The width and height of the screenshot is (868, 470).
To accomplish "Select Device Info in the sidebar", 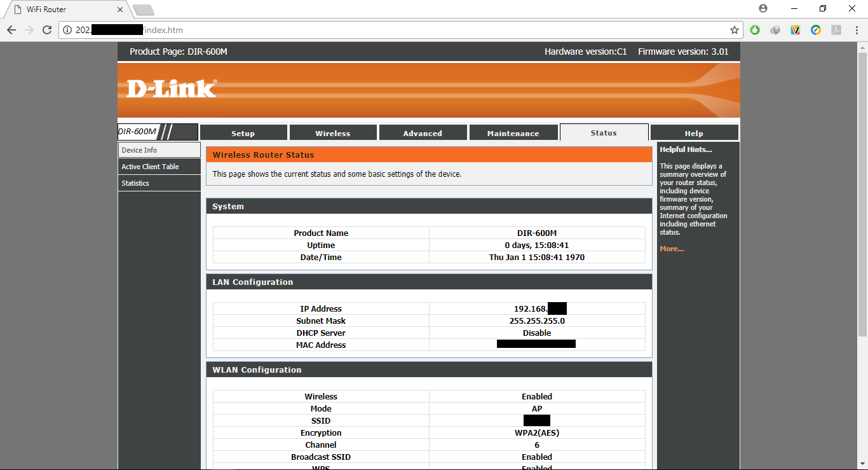I will [x=159, y=150].
